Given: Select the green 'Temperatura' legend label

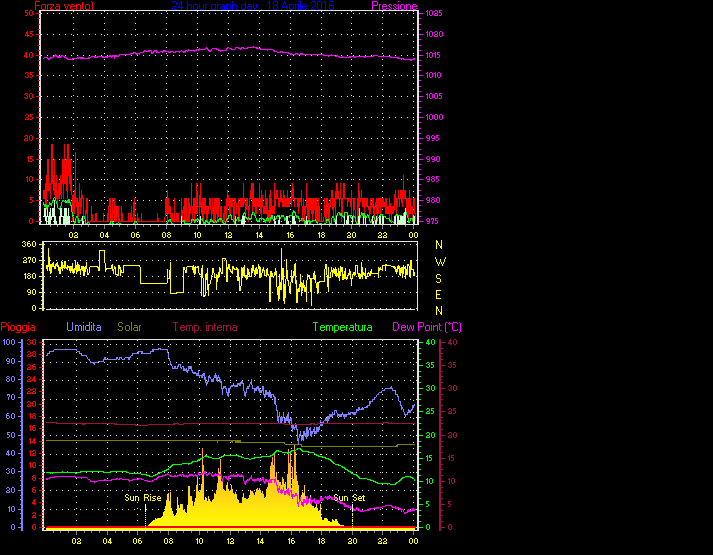Looking at the screenshot, I should (342, 327).
